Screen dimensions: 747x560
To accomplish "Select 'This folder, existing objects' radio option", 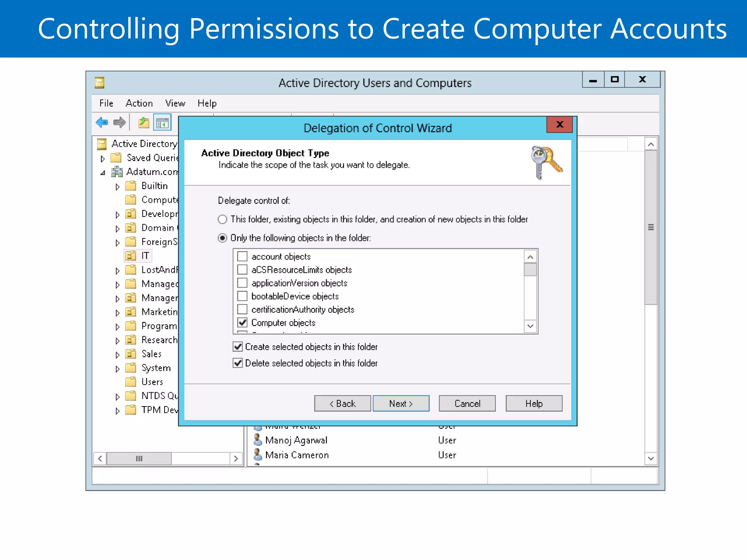I will 222,219.
